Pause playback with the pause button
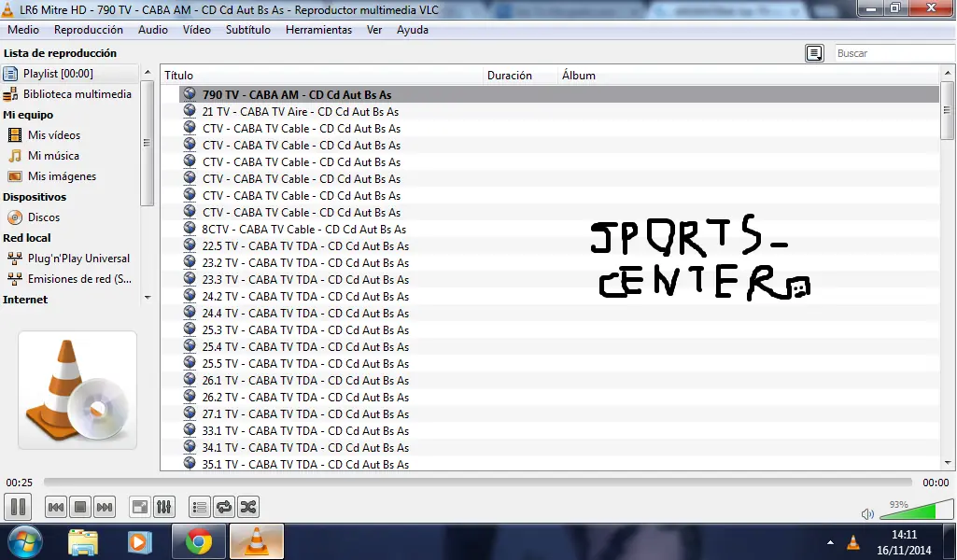Viewport: 957px width, 560px height. tap(18, 507)
